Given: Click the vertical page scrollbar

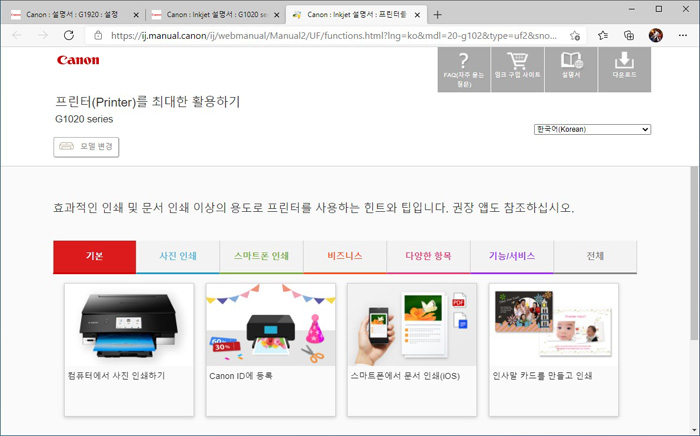Looking at the screenshot, I should tap(694, 252).
